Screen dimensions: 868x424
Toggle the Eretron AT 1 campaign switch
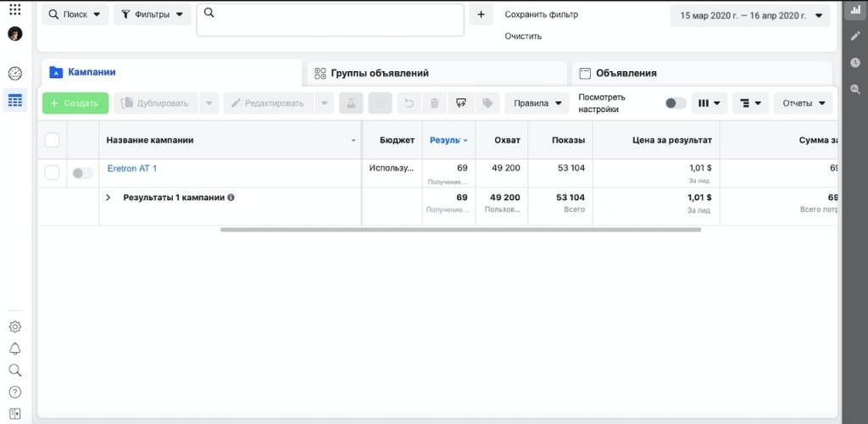pyautogui.click(x=82, y=173)
